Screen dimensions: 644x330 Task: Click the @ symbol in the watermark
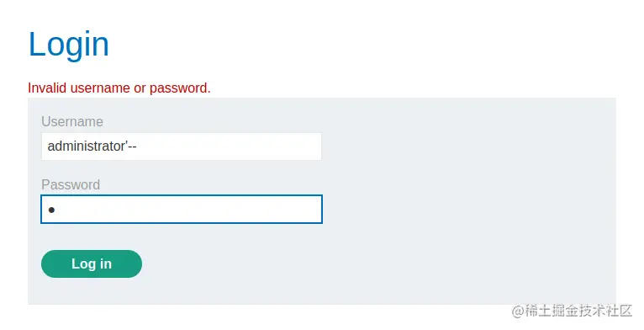click(x=518, y=311)
